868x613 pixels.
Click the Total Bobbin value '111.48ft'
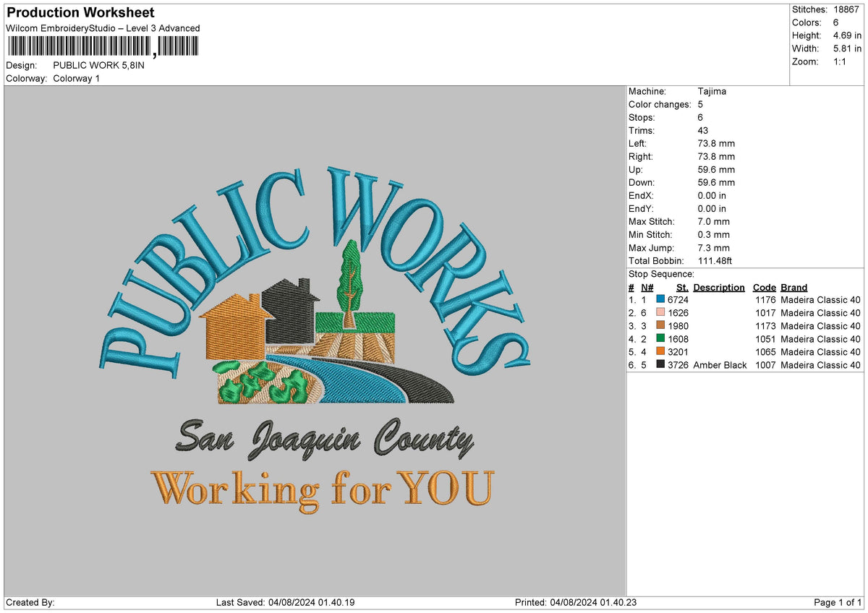click(715, 260)
